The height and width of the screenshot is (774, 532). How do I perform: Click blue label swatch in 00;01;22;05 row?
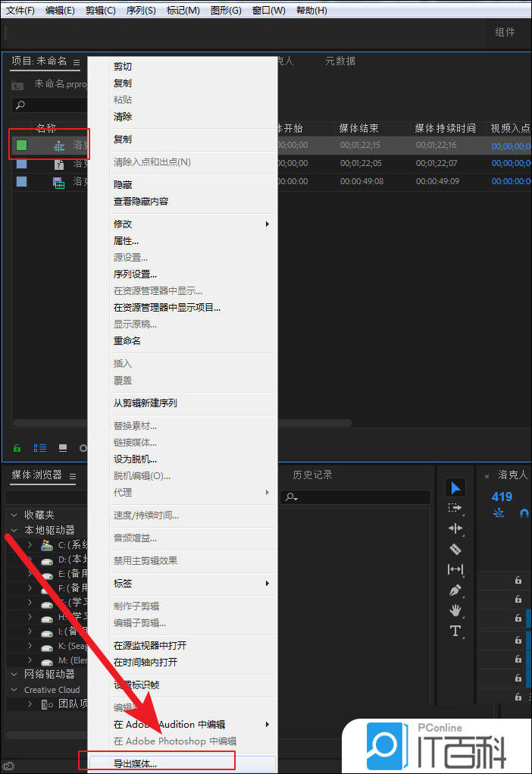tap(22, 164)
